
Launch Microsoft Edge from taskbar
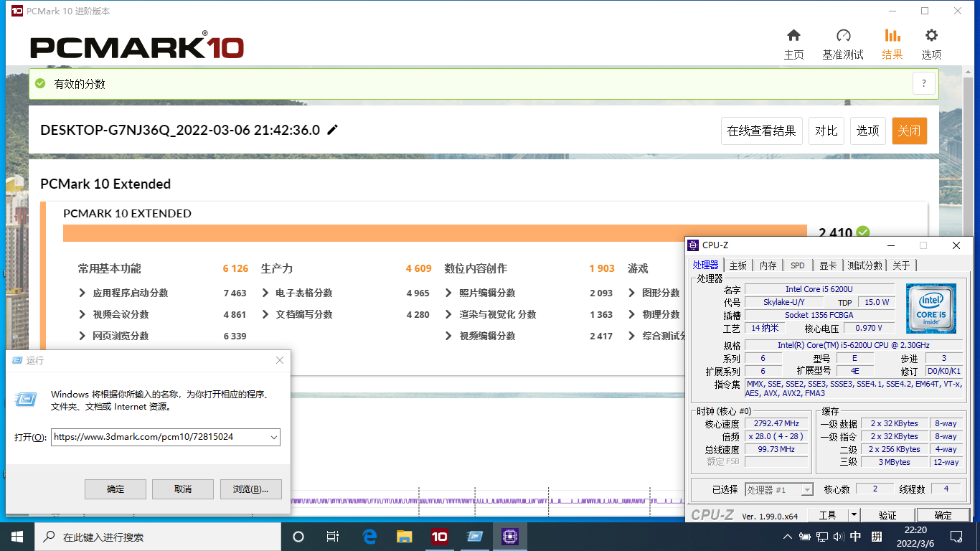coord(369,537)
